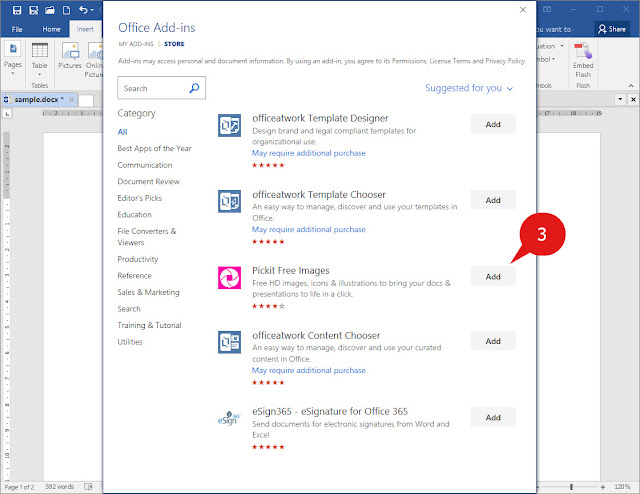This screenshot has height=494, width=640.
Task: Open purchase link under Template Designer
Action: click(x=309, y=153)
